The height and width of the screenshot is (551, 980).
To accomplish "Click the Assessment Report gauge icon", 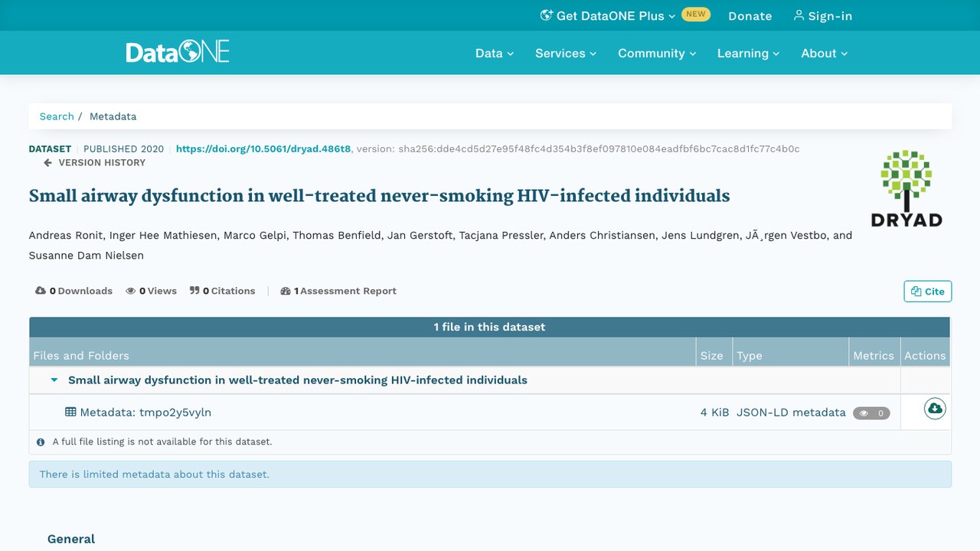I will [x=286, y=291].
